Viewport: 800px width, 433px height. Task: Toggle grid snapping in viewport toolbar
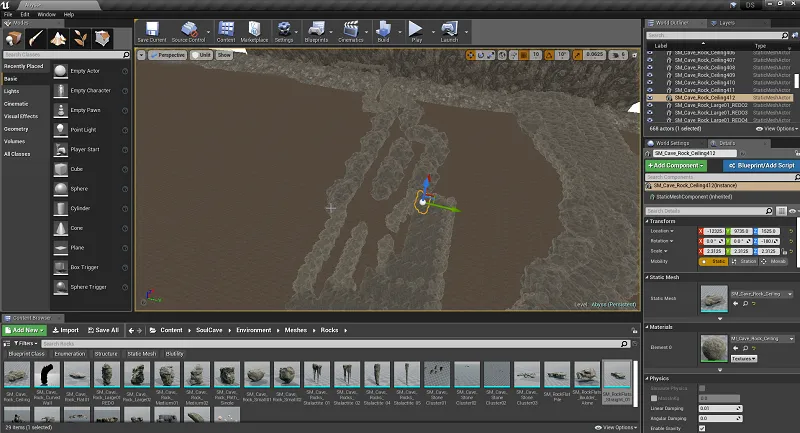[x=524, y=55]
